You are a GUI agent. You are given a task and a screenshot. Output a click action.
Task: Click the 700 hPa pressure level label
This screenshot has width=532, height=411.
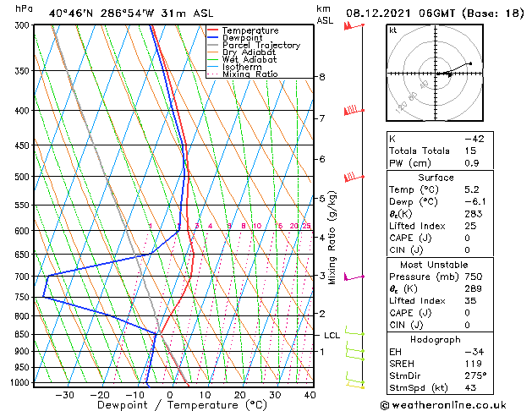24,277
